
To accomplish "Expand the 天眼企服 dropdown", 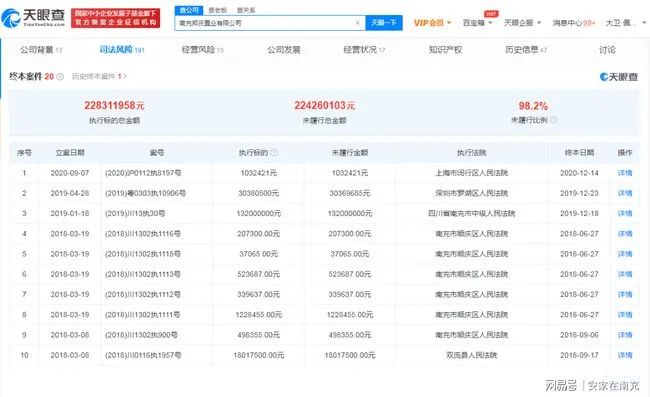I will click(x=522, y=23).
